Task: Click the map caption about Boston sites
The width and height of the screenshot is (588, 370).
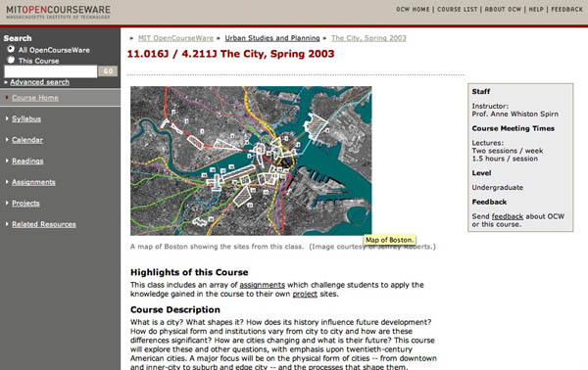Action: tap(283, 247)
